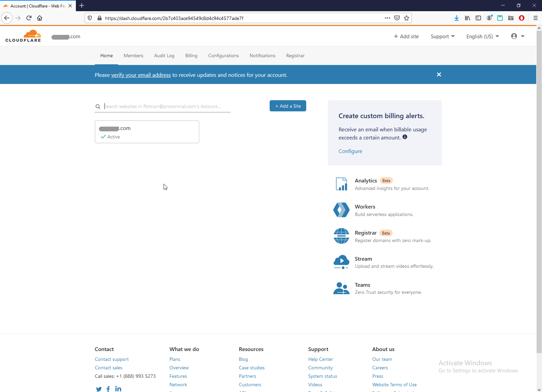Open Firefox hamburger menu
542x392 pixels.
pos(536,18)
